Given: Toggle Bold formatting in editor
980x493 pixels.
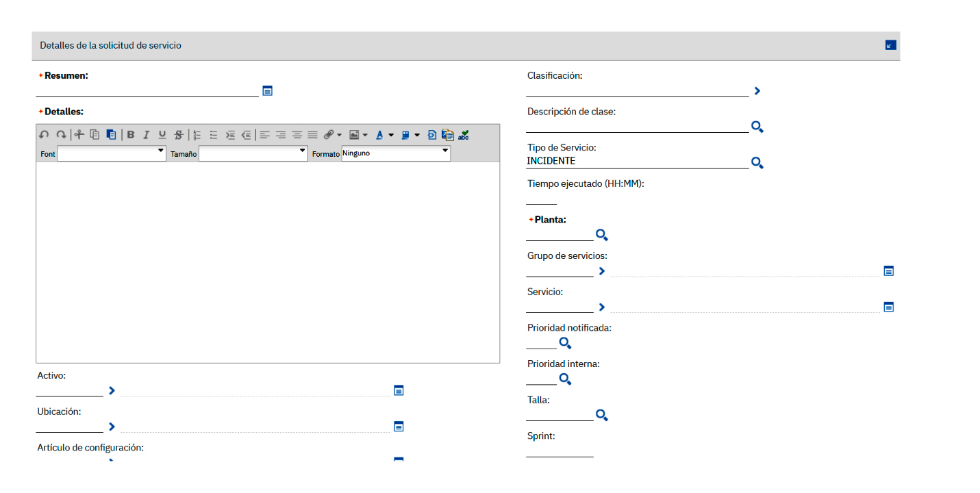Looking at the screenshot, I should (131, 135).
